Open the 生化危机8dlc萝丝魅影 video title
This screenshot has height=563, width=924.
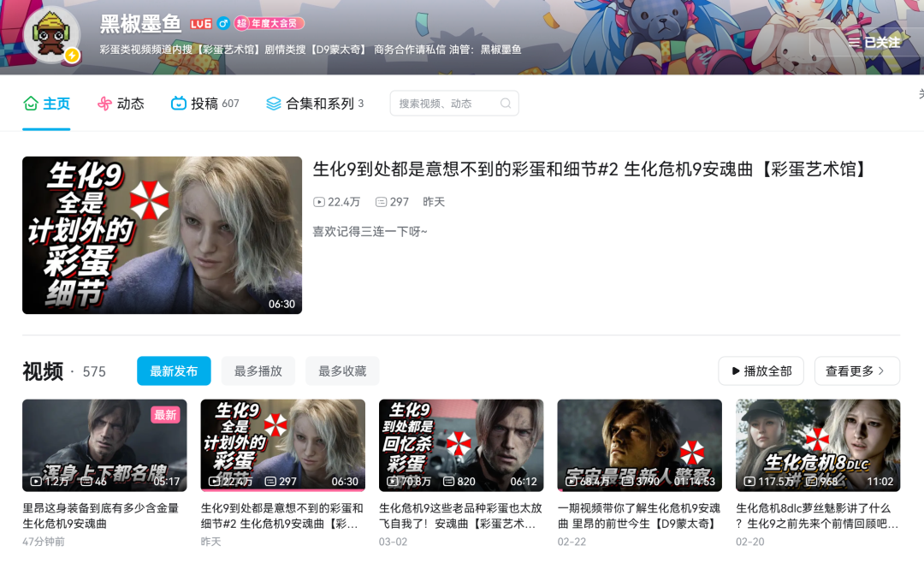(x=817, y=515)
